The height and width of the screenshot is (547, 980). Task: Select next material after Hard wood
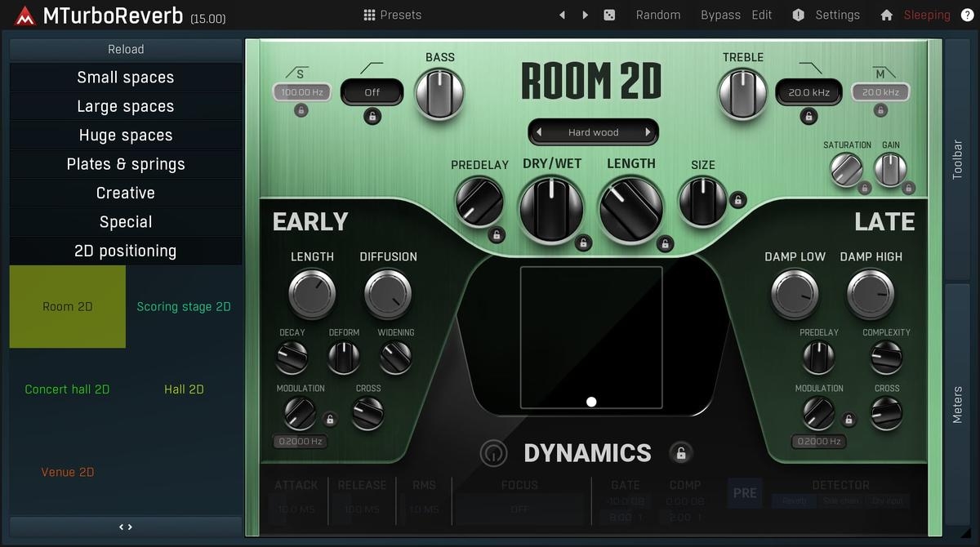tap(648, 132)
